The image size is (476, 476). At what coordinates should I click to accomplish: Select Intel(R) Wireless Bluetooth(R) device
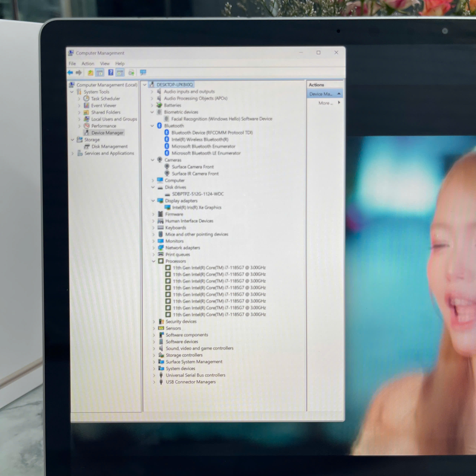(200, 140)
